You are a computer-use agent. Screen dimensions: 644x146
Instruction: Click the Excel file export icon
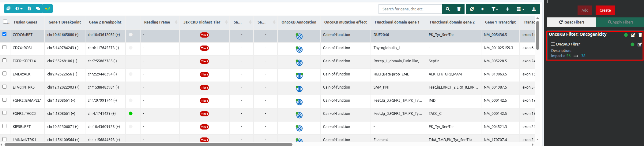pyautogui.click(x=29, y=9)
